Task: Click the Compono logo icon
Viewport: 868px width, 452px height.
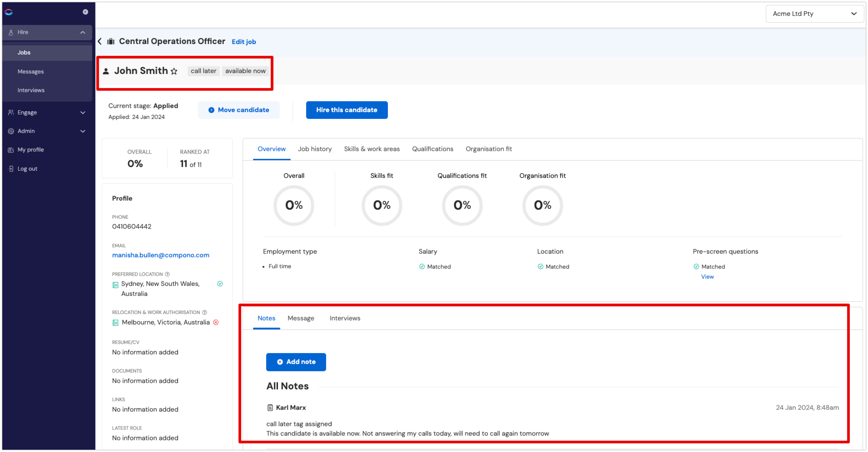Action: 9,12
